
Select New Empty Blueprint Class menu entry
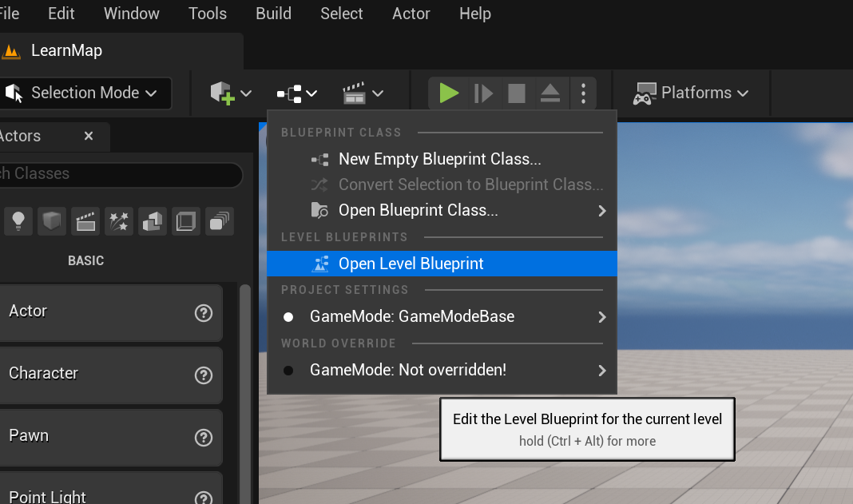442,159
